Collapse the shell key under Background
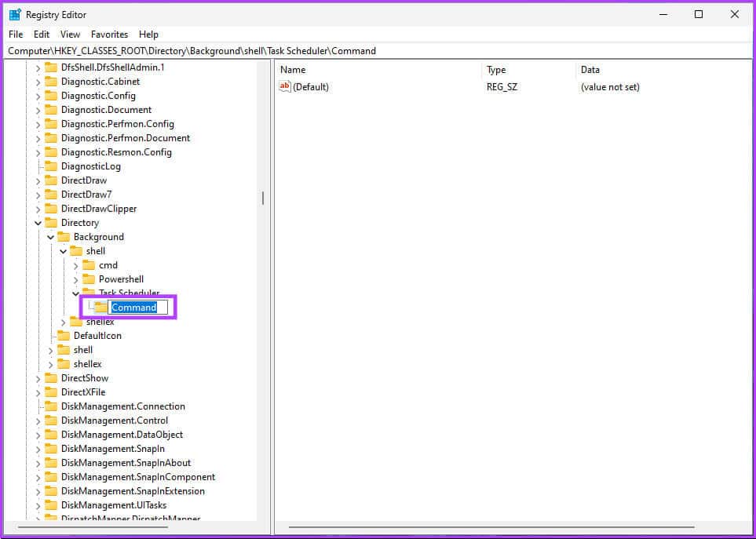This screenshot has height=539, width=756. pos(63,251)
